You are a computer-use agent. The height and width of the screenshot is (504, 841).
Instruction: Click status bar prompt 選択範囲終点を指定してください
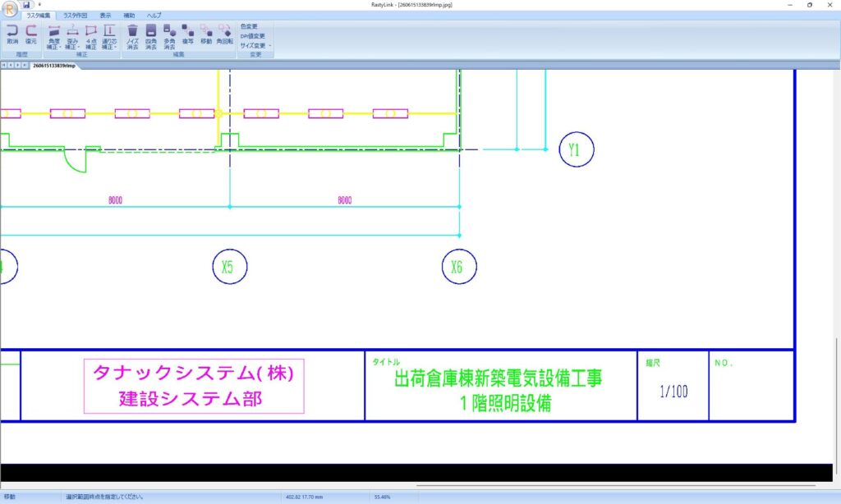(x=104, y=497)
